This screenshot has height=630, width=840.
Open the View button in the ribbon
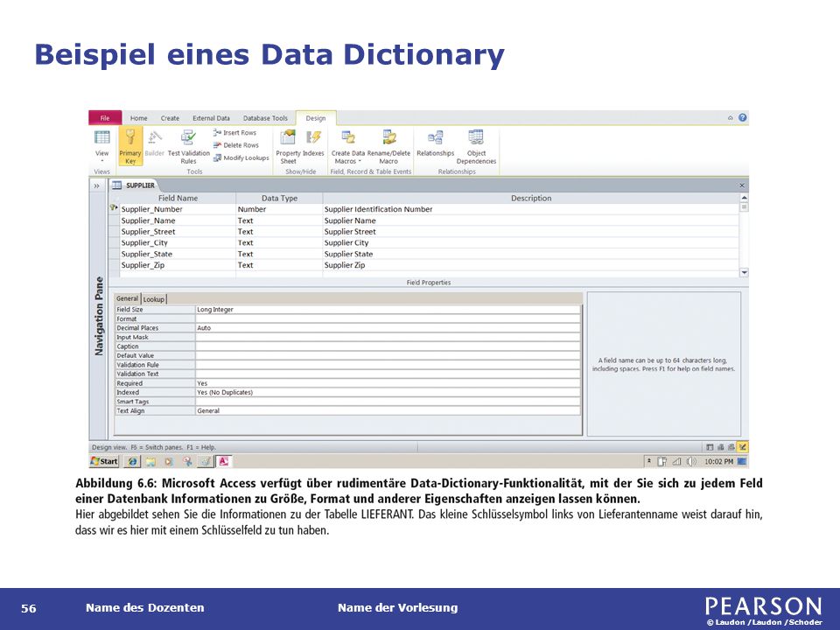coord(101,146)
